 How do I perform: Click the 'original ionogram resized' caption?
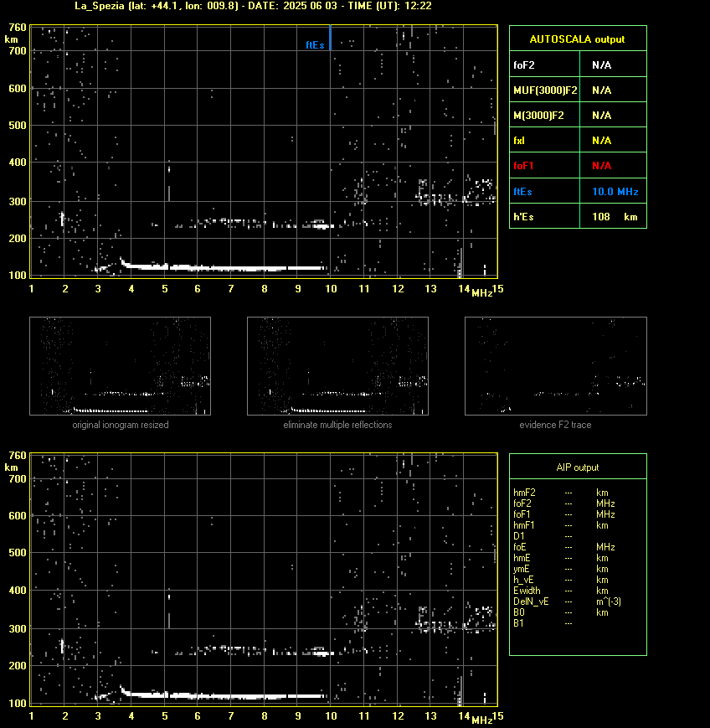[x=121, y=425]
